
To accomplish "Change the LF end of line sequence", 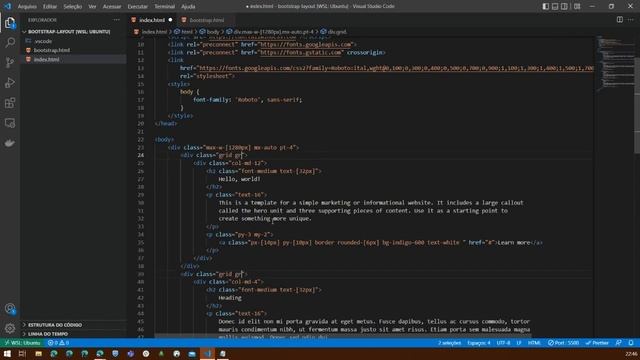I will 519,343.
